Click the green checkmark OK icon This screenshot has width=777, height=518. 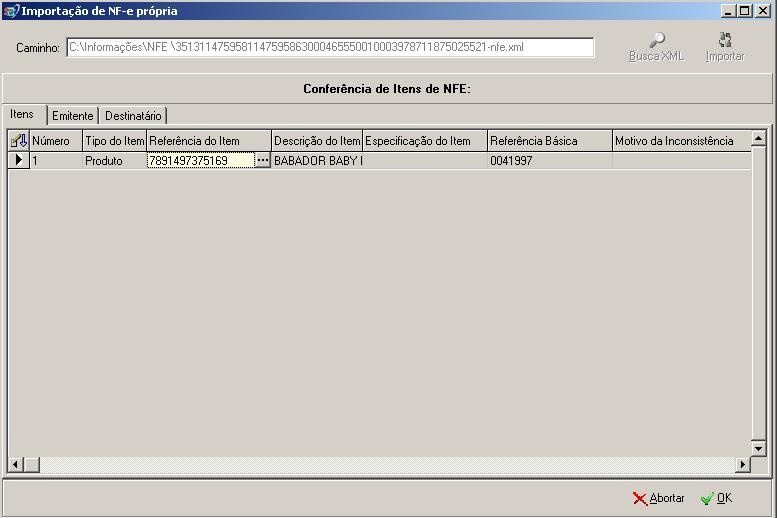point(707,498)
